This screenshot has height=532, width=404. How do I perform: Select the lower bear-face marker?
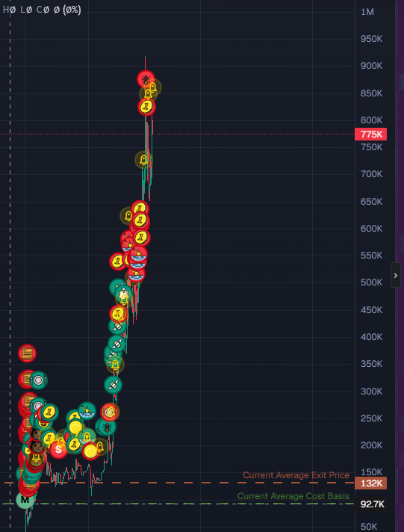[37, 446]
